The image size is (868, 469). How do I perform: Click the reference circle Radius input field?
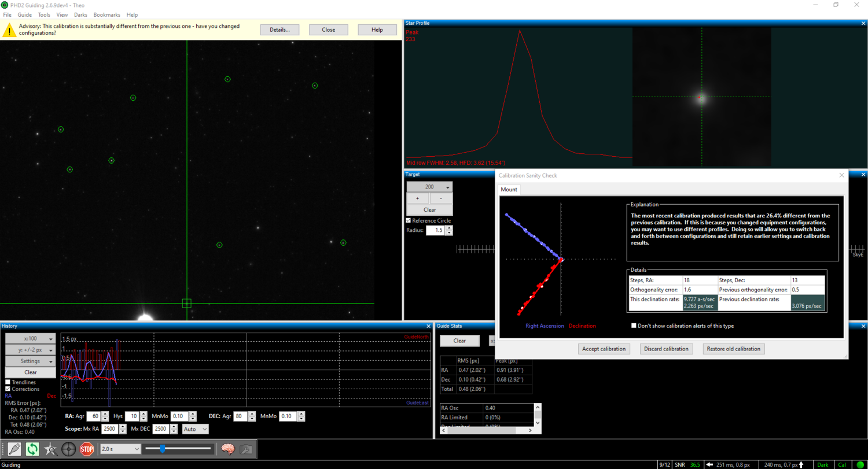(435, 230)
